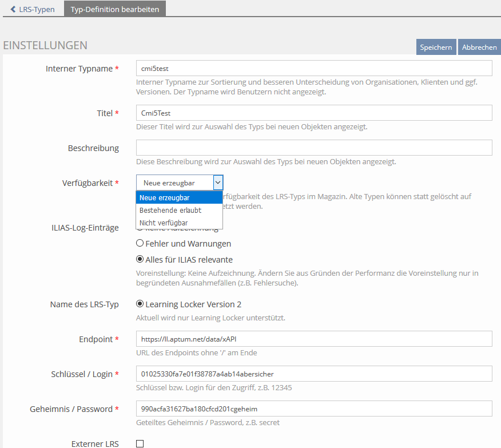The width and height of the screenshot is (501, 448).
Task: Choose Neue erzeugbar in the dropdown list
Action: [179, 197]
